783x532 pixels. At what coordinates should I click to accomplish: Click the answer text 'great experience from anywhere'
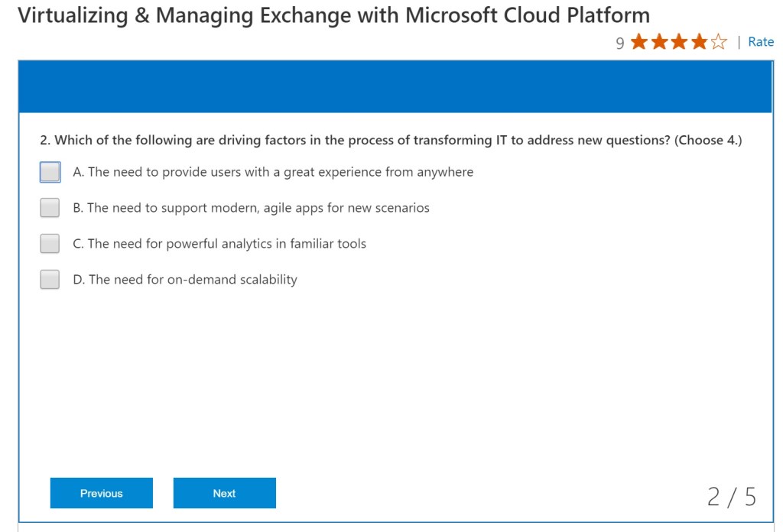[273, 172]
